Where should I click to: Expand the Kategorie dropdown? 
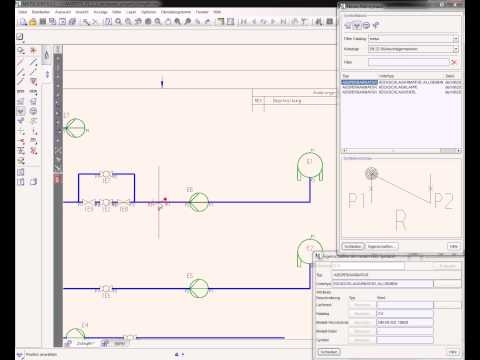click(x=455, y=49)
